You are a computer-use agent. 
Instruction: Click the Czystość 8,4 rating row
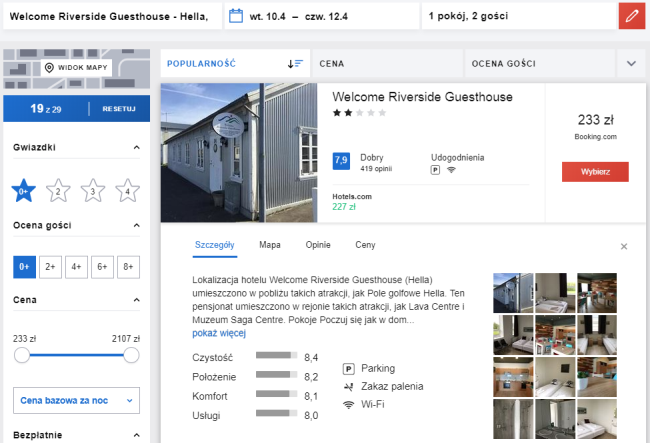[255, 357]
